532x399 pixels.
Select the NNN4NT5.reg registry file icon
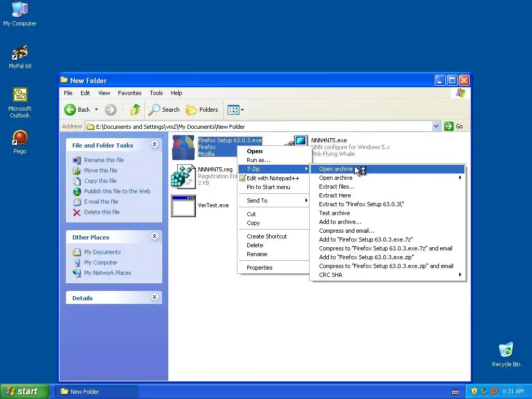point(183,177)
